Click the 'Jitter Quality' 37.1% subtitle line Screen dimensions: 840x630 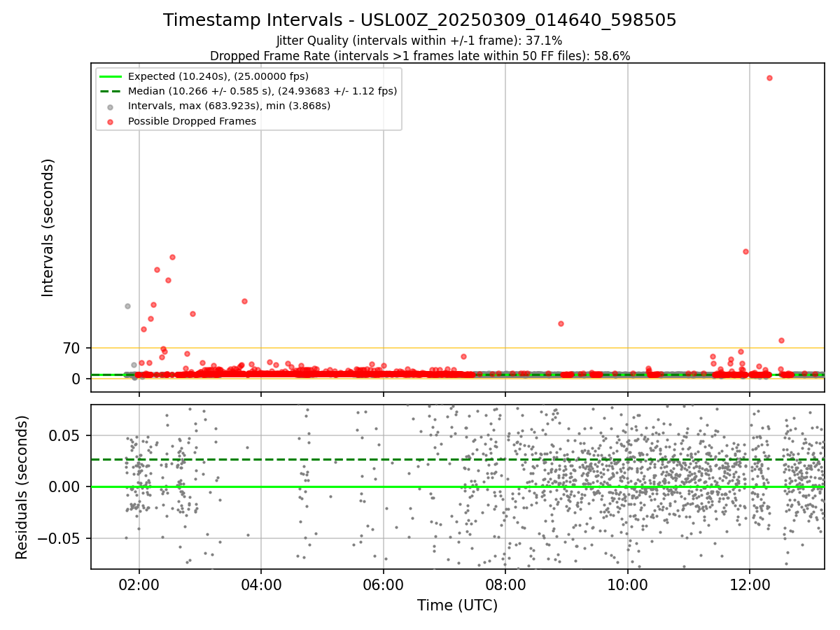[419, 41]
